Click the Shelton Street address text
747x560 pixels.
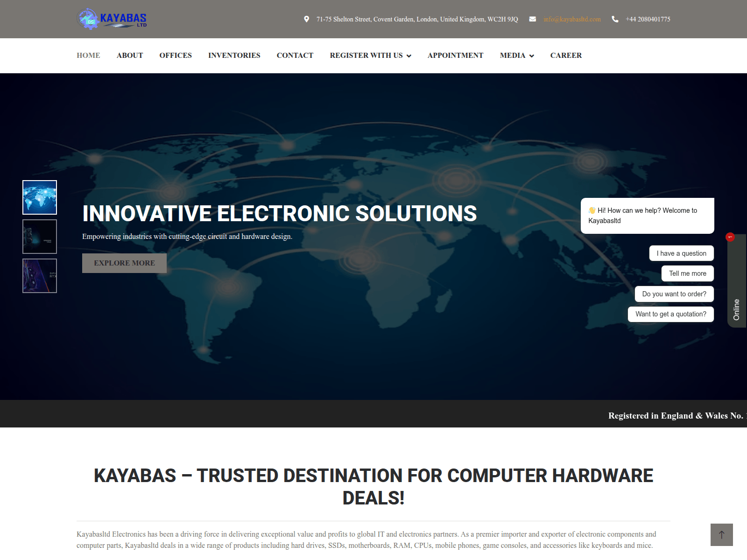click(x=417, y=19)
